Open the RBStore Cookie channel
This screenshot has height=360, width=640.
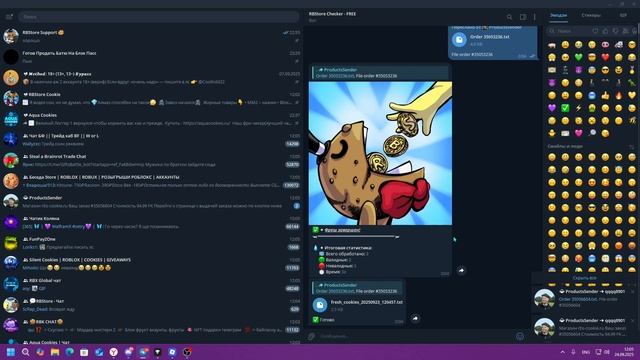click(151, 98)
